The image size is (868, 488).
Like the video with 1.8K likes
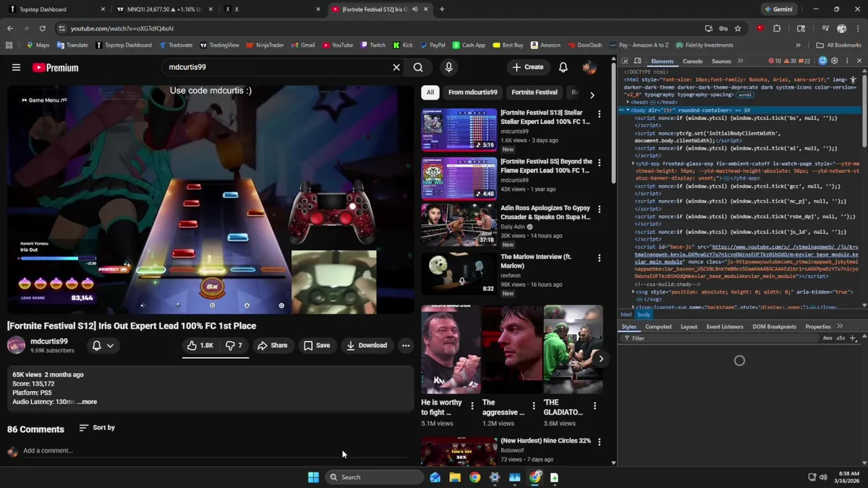pyautogui.click(x=200, y=345)
